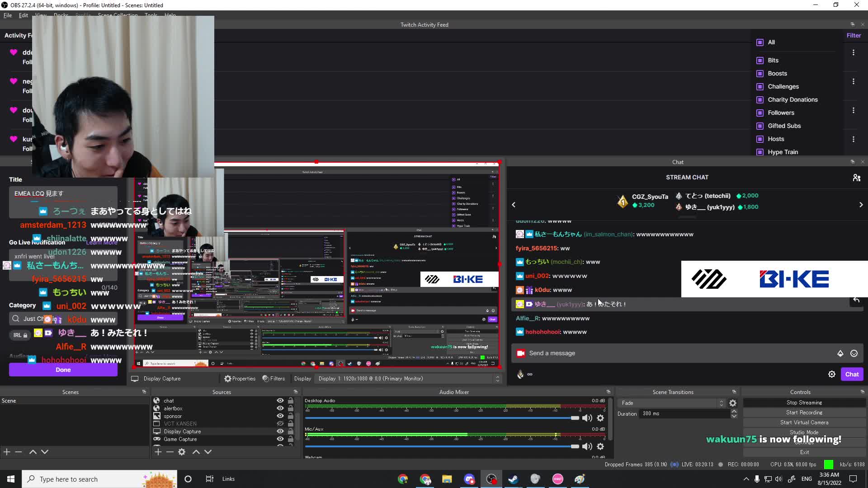Open Properties for Display Capture
868x488 pixels.
[x=240, y=379]
